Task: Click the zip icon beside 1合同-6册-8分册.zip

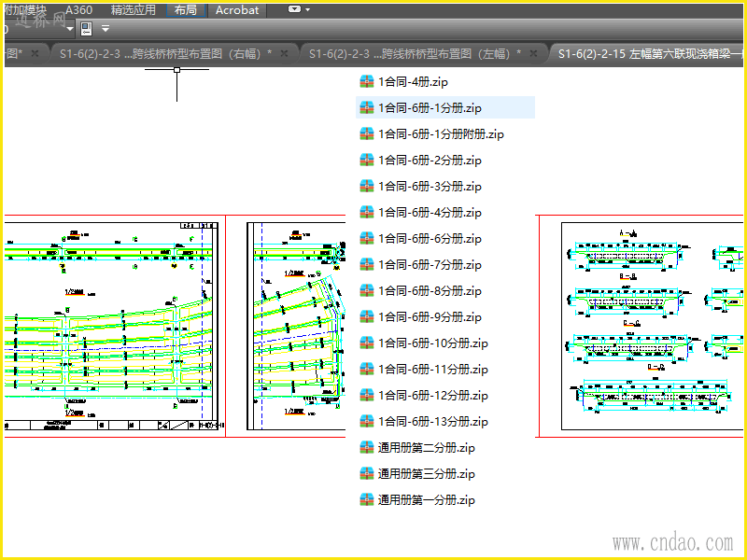Action: 367,291
